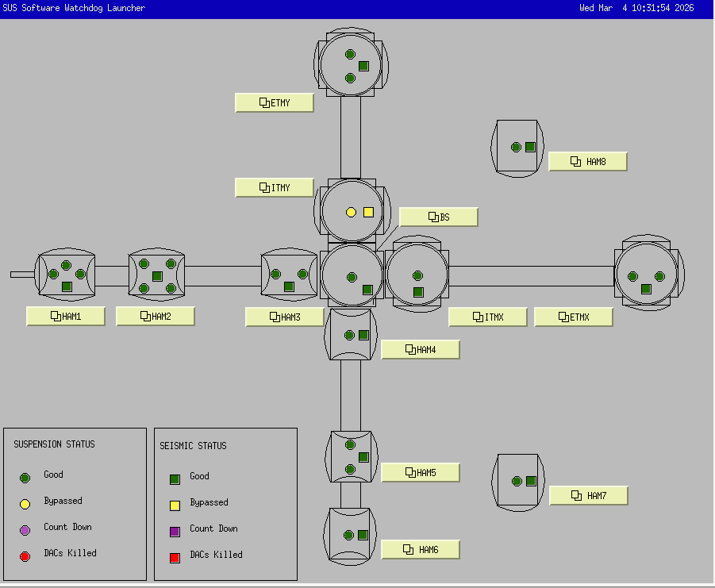The height and width of the screenshot is (588, 715).
Task: Open the ETMY related display button
Action: click(275, 103)
